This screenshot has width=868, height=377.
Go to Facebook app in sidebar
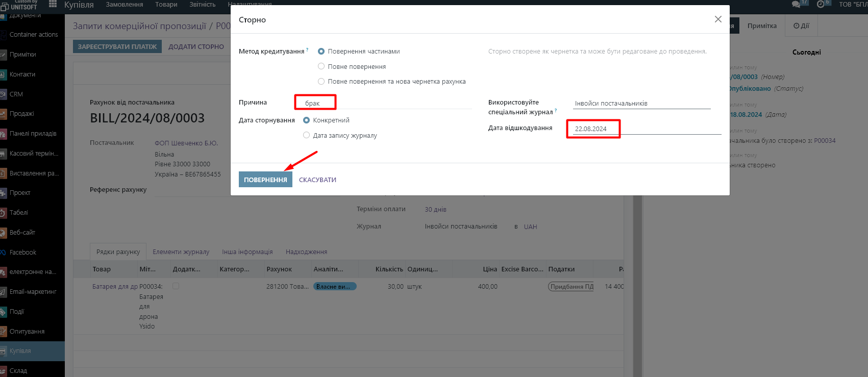pyautogui.click(x=23, y=253)
